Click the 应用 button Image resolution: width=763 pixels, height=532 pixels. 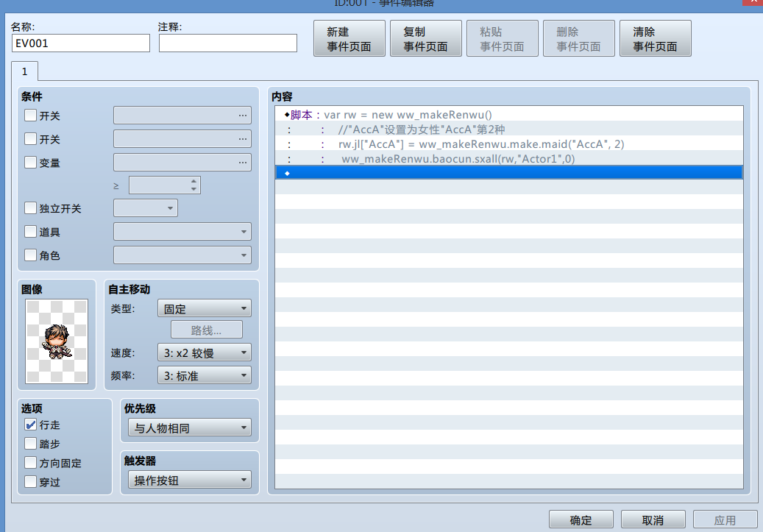pyautogui.click(x=725, y=519)
